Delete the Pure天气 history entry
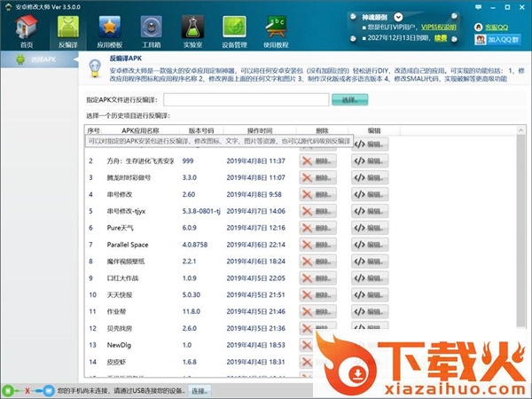This screenshot has width=532, height=399. pyautogui.click(x=318, y=228)
